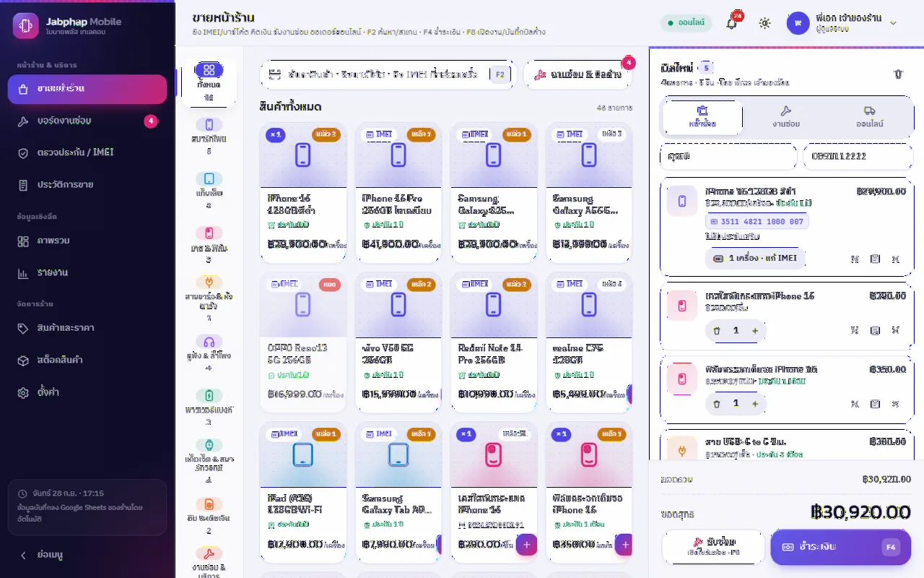Switch to the repair job tab
The height and width of the screenshot is (578, 924).
[x=786, y=117]
